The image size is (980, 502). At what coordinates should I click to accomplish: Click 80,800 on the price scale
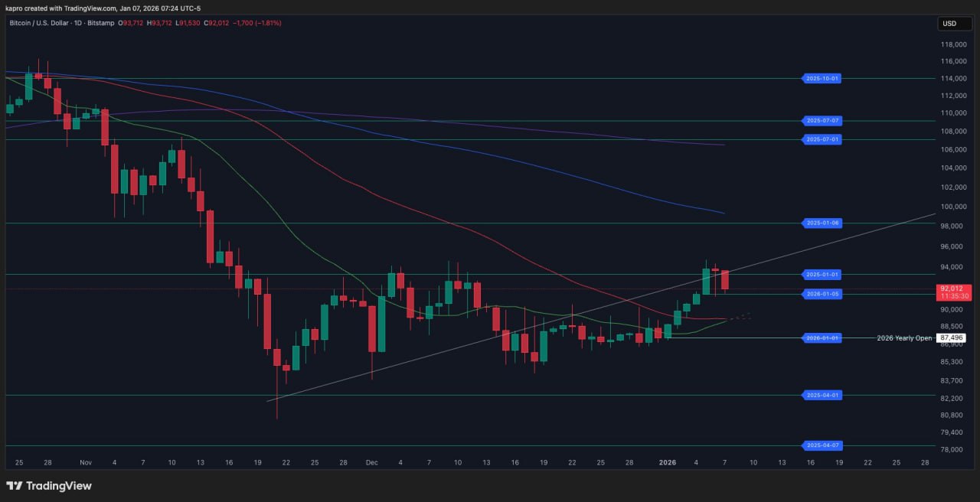coord(952,416)
